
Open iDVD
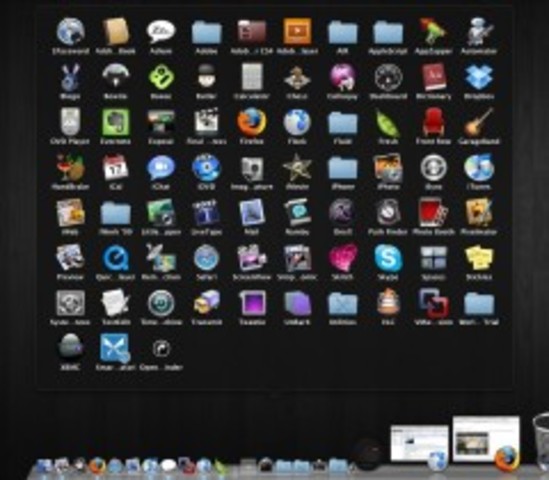pos(206,167)
